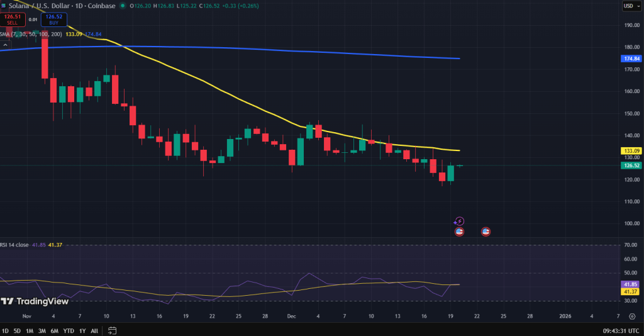The image size is (644, 336).
Task: Open the USD currency dropdown
Action: point(631,6)
